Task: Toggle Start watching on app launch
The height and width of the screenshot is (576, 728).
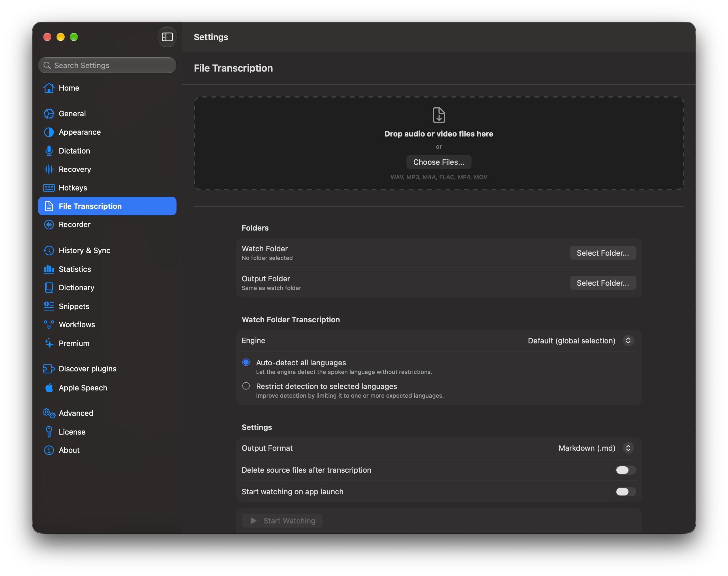Action: click(x=626, y=492)
